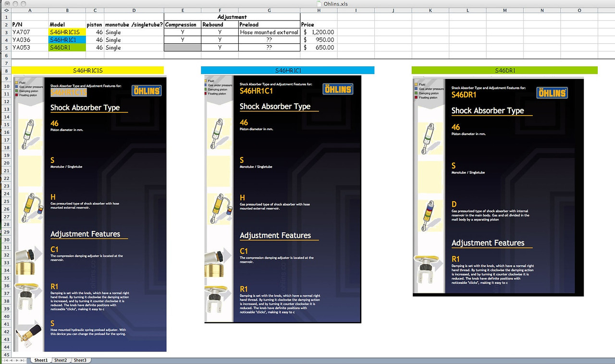Image resolution: width=615 pixels, height=364 pixels.
Task: Select the 'Single' cell in row 5
Action: 134,48
